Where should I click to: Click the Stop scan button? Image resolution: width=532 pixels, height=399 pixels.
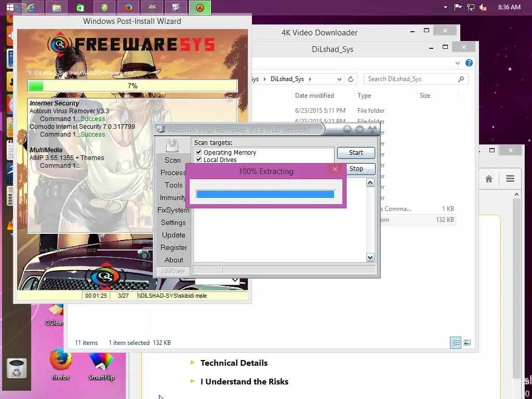tap(360, 169)
